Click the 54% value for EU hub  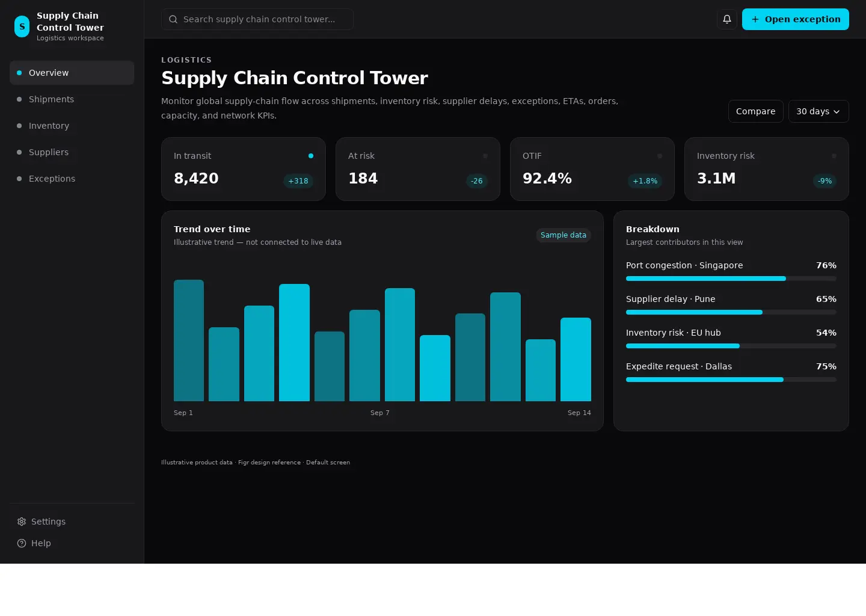826,333
